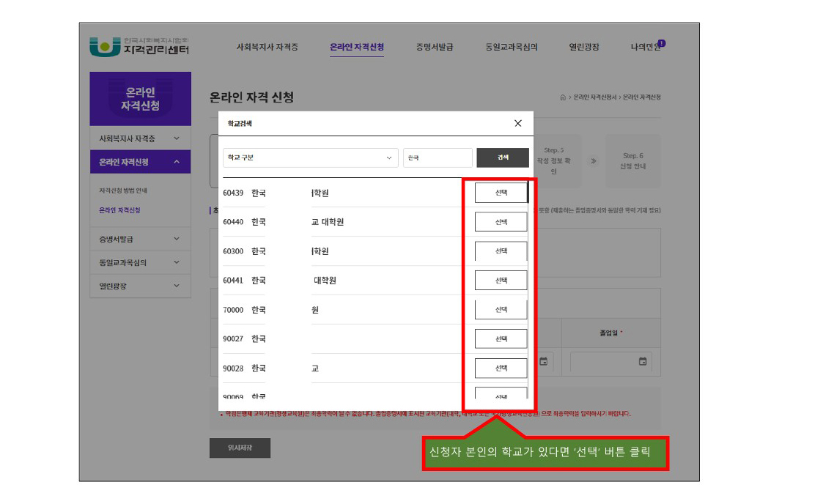Click the school code text 70000
This screenshot has width=823, height=504.
click(x=233, y=310)
